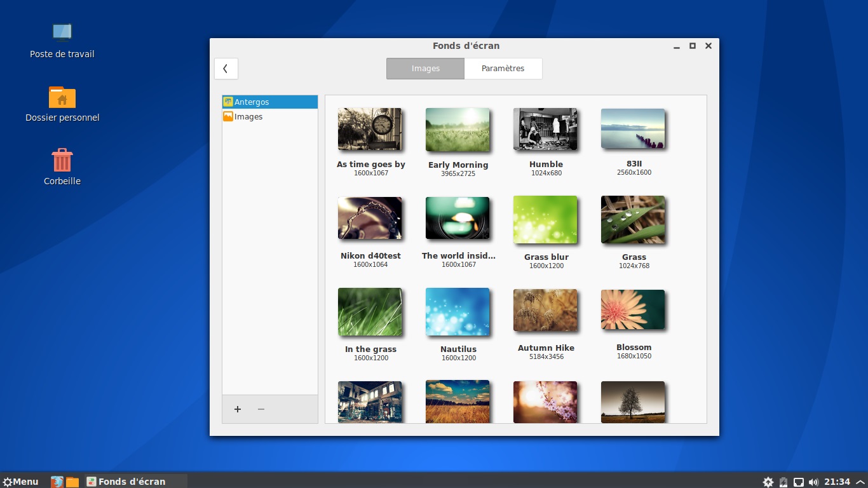Click the "2560x1600" resolution under 83II
The height and width of the screenshot is (488, 868).
click(634, 172)
